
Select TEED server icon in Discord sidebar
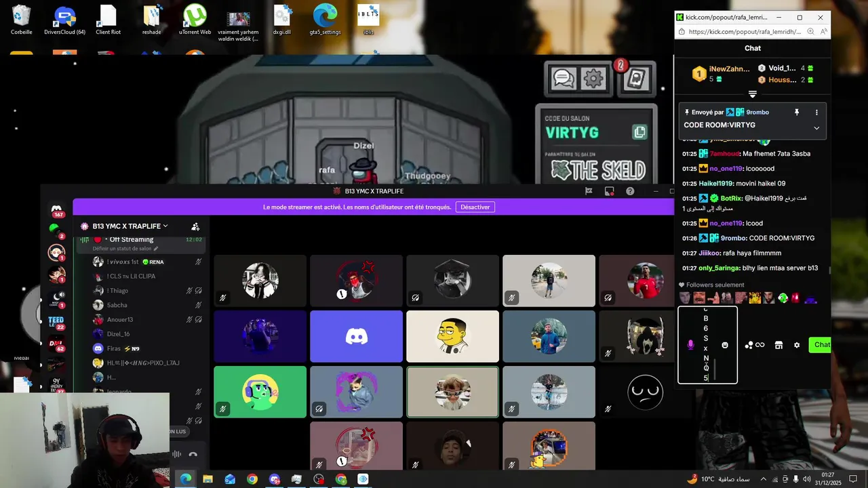[x=56, y=322]
